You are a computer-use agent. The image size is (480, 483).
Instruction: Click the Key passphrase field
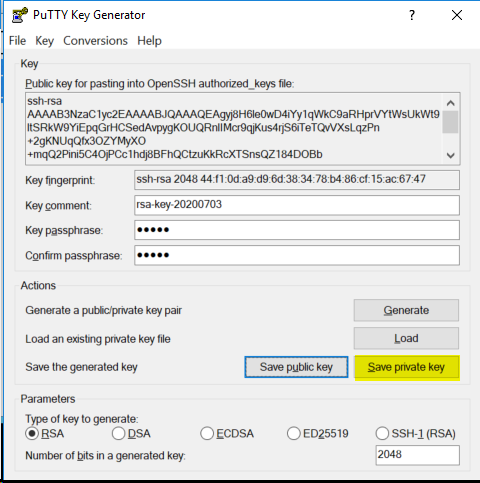tap(297, 230)
